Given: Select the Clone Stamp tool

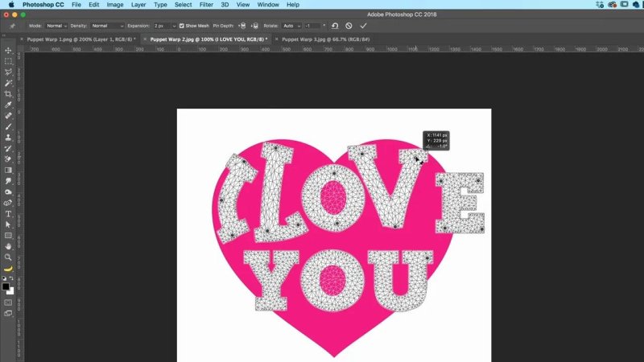Looking at the screenshot, I should point(8,138).
